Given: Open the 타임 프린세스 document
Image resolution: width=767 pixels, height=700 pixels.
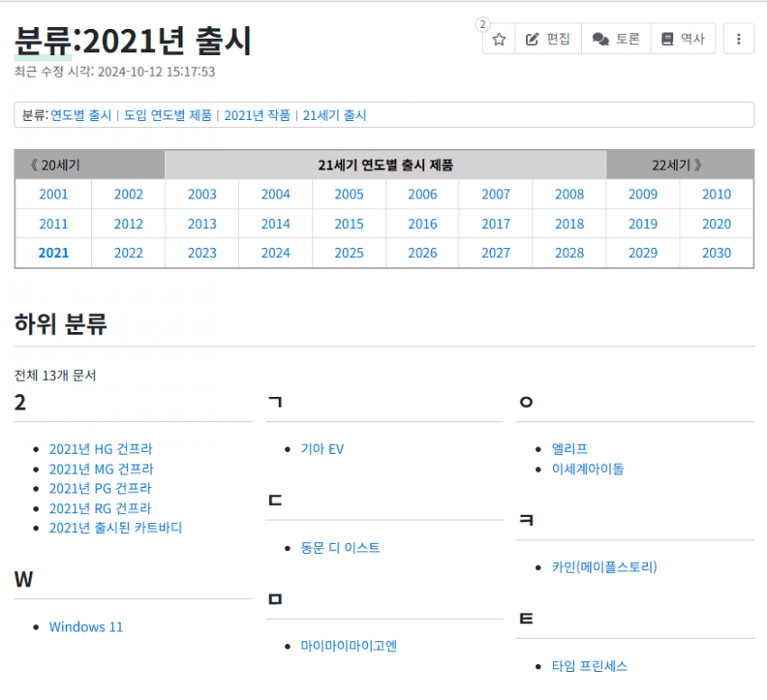Looking at the screenshot, I should (x=591, y=666).
